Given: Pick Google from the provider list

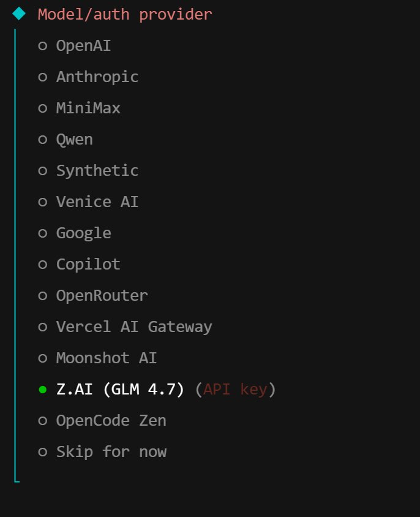Looking at the screenshot, I should [83, 233].
